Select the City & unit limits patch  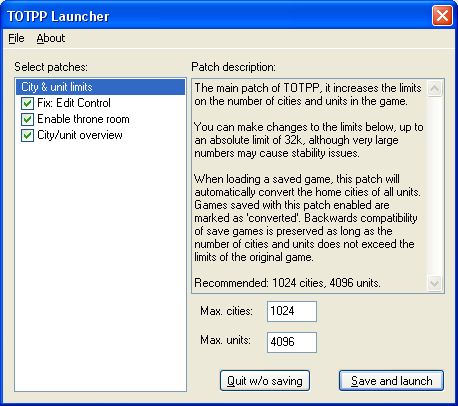pyautogui.click(x=100, y=87)
